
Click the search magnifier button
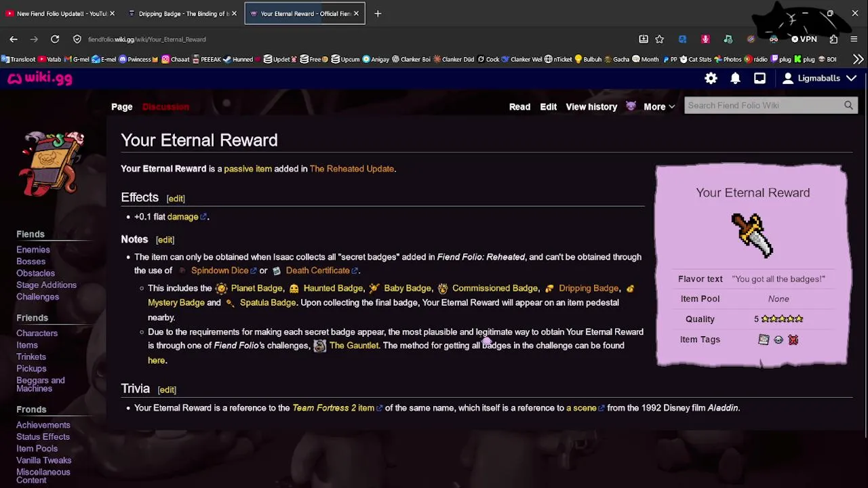848,106
